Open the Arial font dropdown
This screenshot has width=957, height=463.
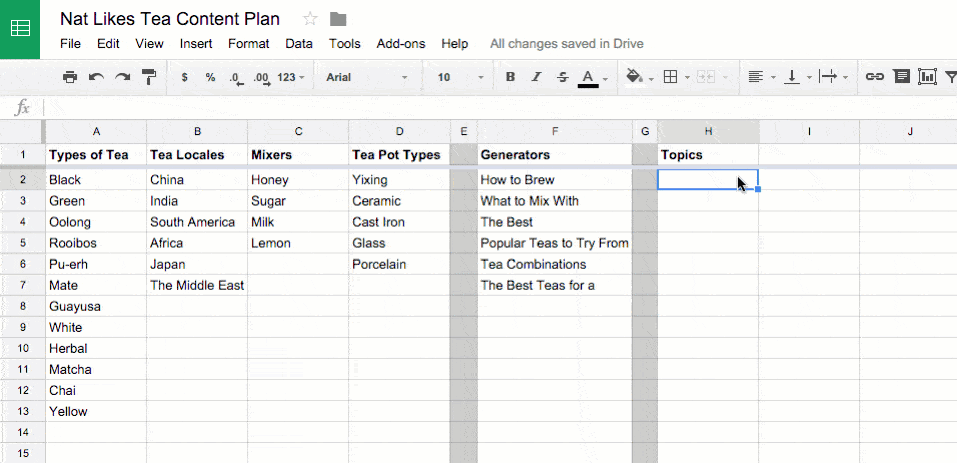click(x=366, y=77)
